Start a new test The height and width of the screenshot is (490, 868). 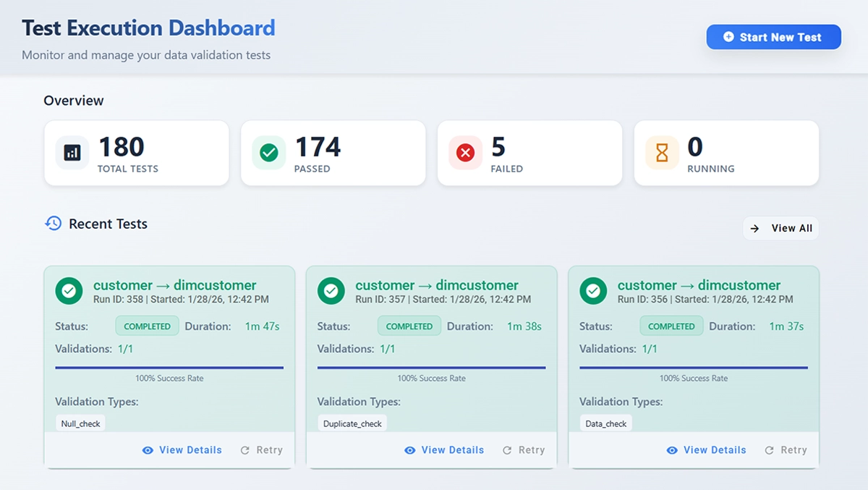[x=773, y=37]
